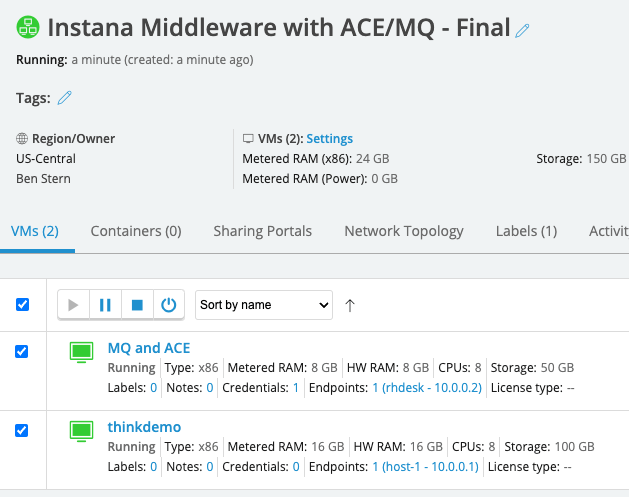The image size is (629, 497).
Task: Uncheck the MQ and ACE checkbox
Action: click(22, 351)
